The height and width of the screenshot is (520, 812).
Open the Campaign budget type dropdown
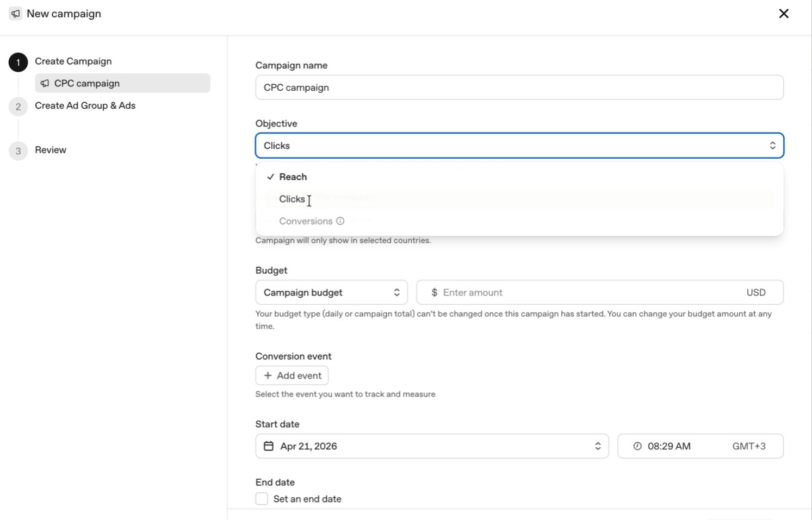(x=398, y=292)
